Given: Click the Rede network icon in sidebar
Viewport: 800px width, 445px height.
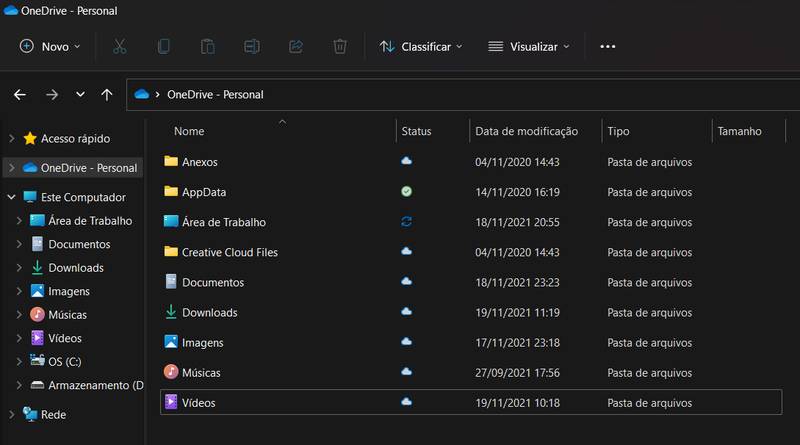Looking at the screenshot, I should (30, 414).
